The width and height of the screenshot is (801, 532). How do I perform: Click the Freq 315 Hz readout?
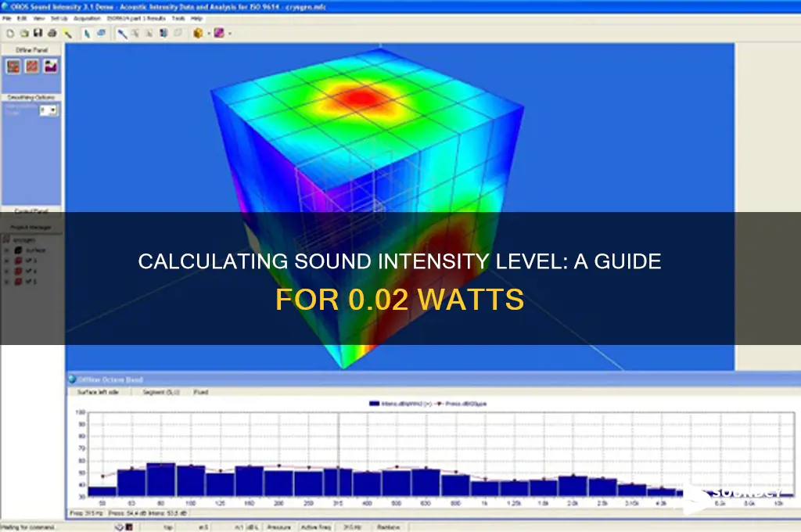[x=87, y=512]
